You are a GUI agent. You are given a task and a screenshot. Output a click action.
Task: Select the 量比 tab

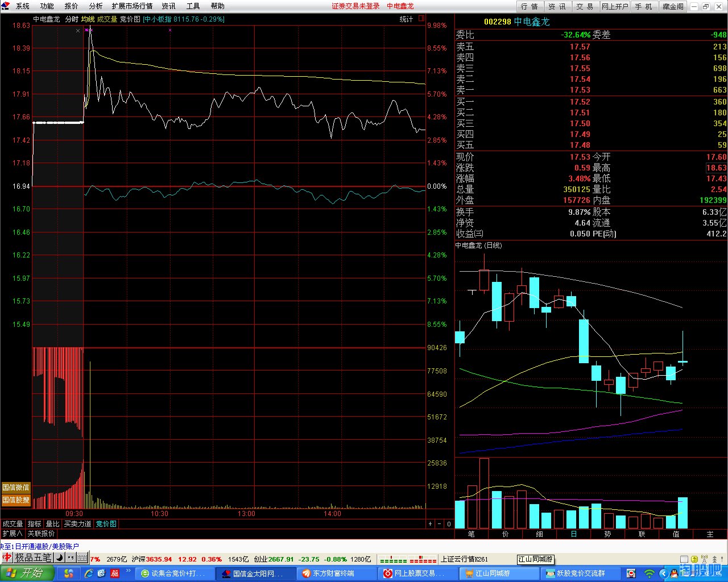pyautogui.click(x=53, y=524)
